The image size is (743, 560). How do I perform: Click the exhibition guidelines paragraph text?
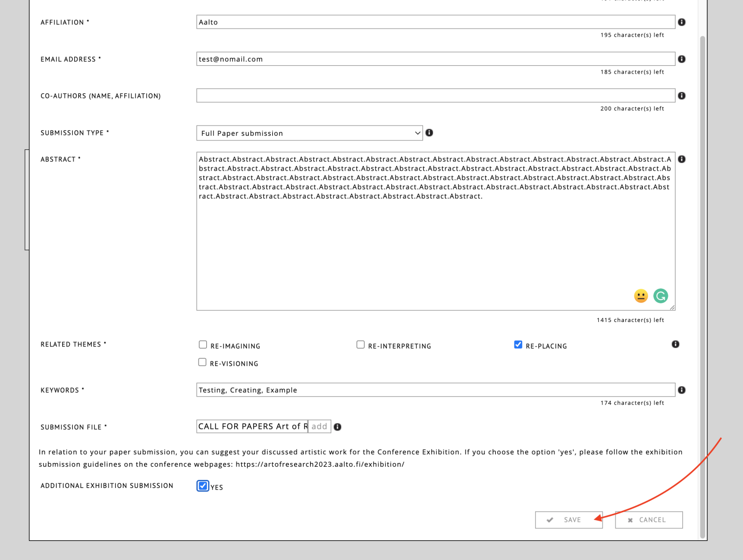tap(360, 458)
